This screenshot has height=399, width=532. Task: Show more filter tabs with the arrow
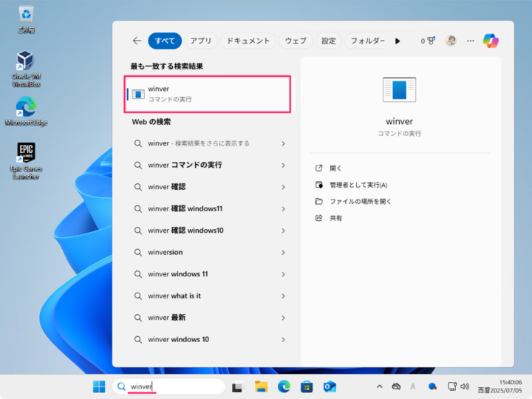[398, 41]
